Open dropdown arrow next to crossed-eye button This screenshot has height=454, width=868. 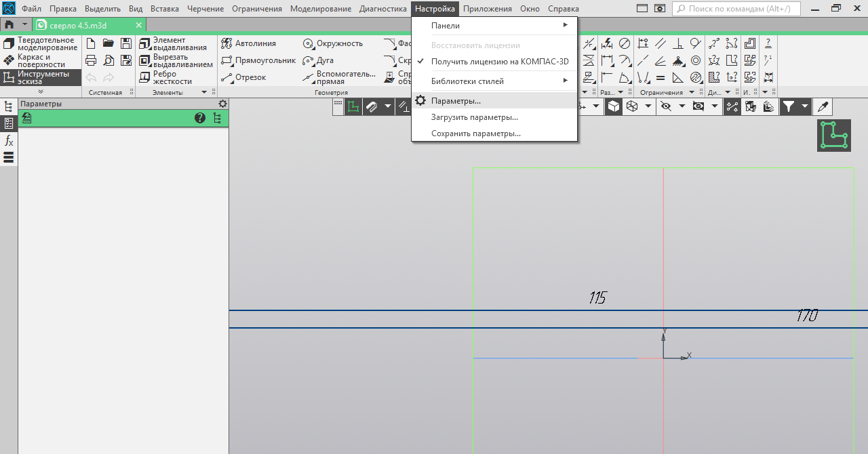pos(682,106)
